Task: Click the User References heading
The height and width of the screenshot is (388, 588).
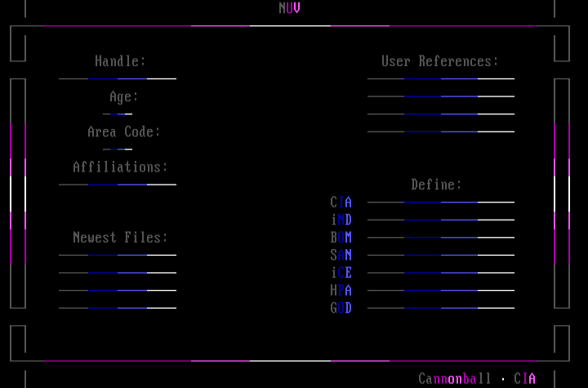Action: (x=439, y=61)
